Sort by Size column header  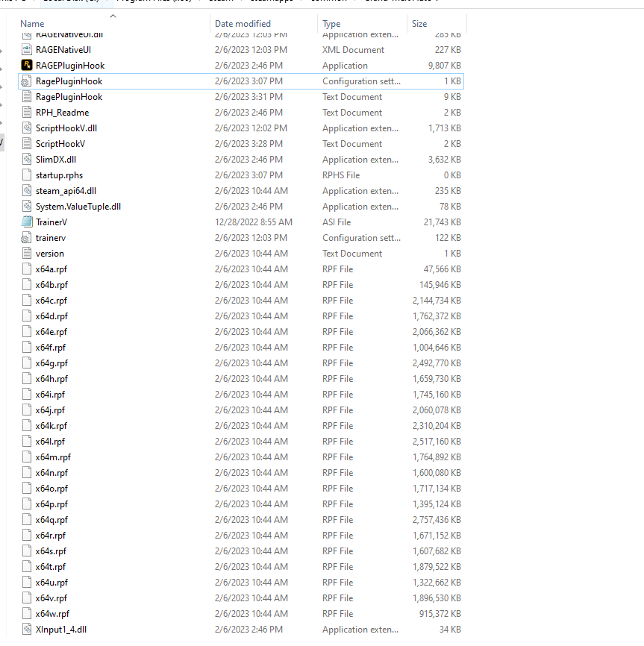[x=419, y=23]
